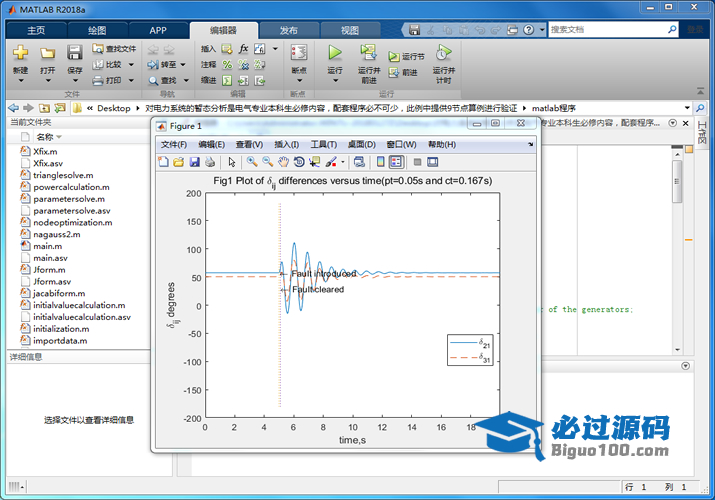This screenshot has width=715, height=500.
Task: Expand the 运行 dropdown arrow
Action: (x=336, y=81)
